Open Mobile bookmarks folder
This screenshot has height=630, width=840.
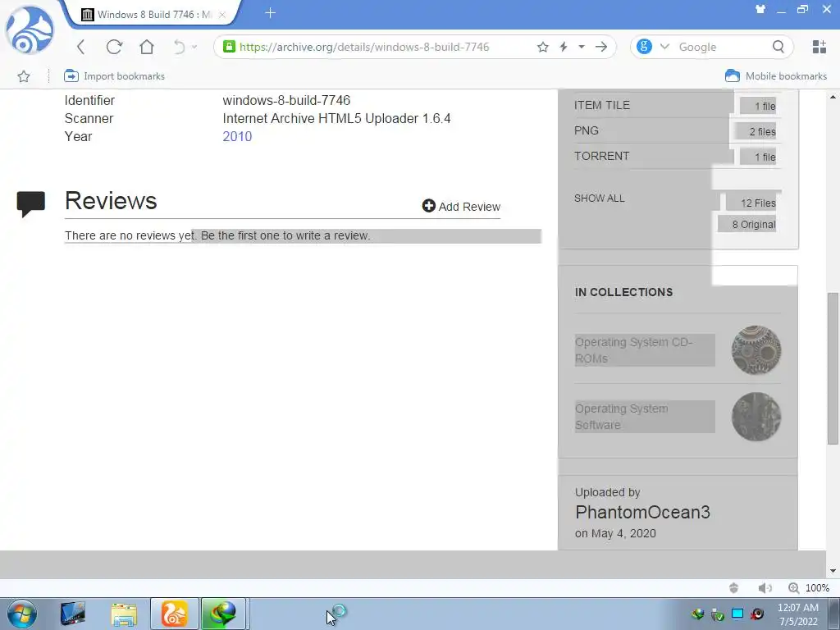(776, 76)
